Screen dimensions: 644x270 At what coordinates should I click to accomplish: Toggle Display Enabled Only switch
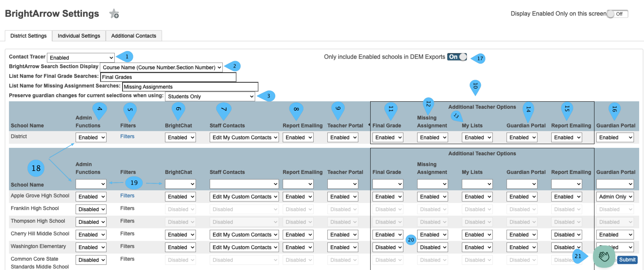(x=617, y=14)
